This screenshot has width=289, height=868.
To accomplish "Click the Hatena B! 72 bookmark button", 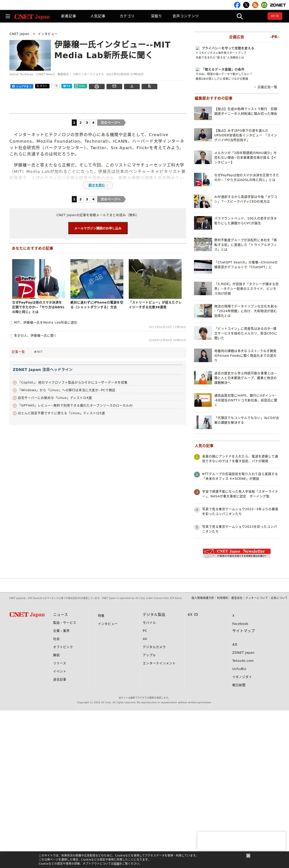I will pyautogui.click(x=67, y=86).
